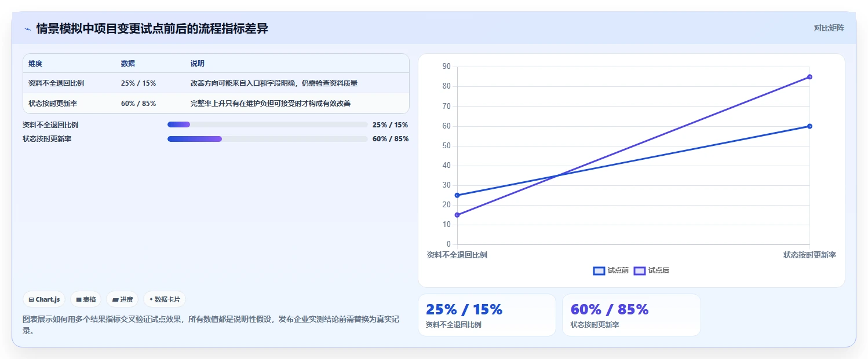The height and width of the screenshot is (359, 868).
Task: Click x-axis label 状态按时更新率
Action: 809,255
